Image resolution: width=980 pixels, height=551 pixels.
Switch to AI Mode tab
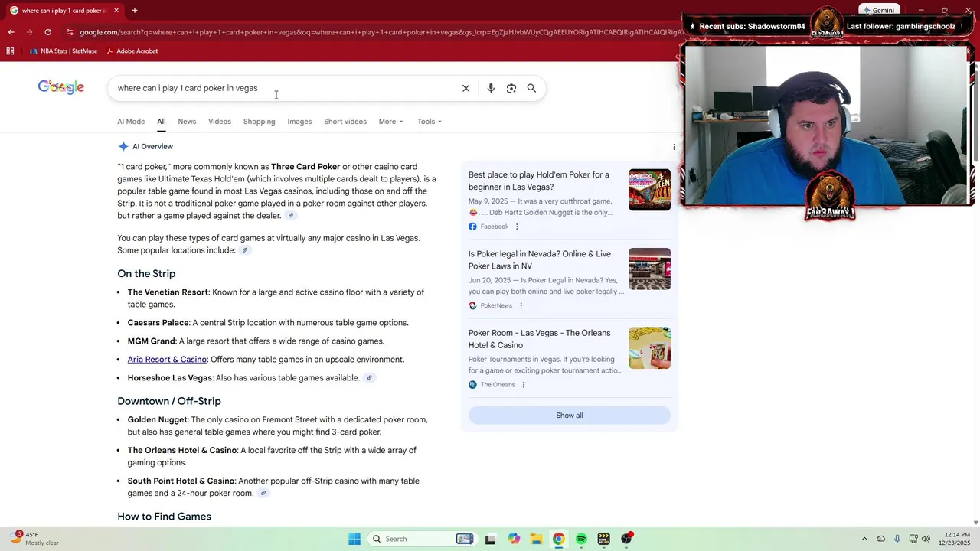point(131,122)
